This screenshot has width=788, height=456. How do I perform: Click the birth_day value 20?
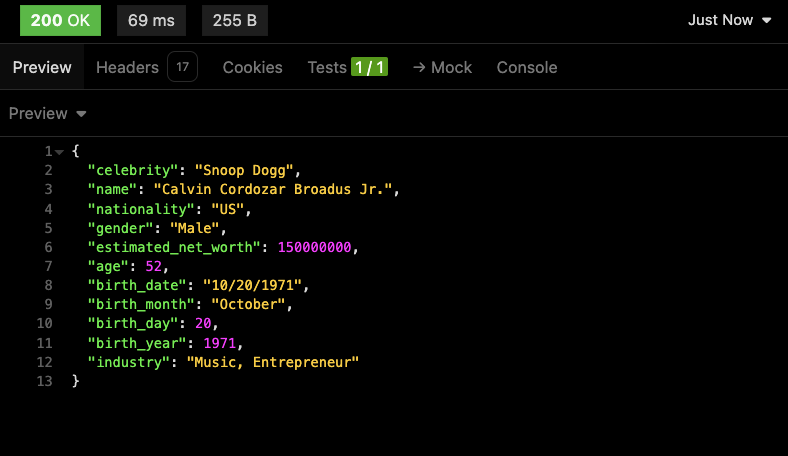click(x=203, y=323)
